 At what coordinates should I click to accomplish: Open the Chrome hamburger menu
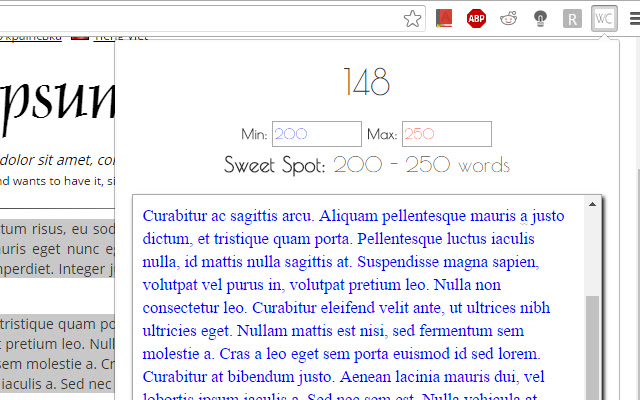pyautogui.click(x=635, y=19)
